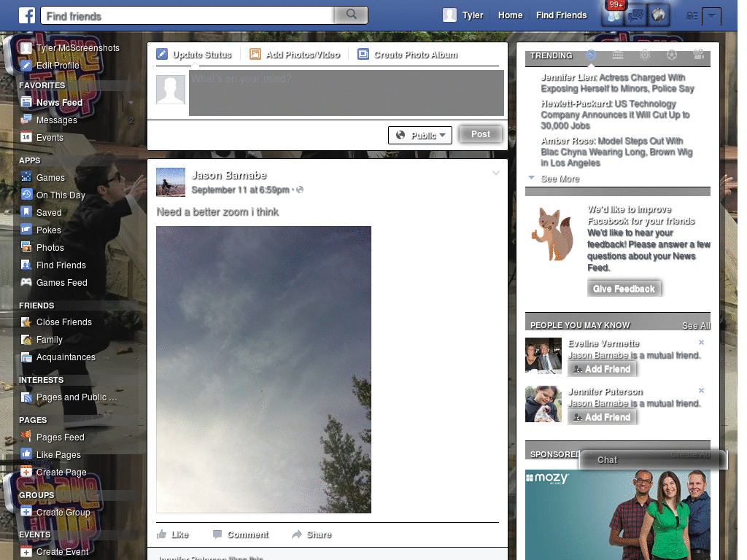747x560 pixels.
Task: Click the search magnifier button
Action: [x=351, y=15]
